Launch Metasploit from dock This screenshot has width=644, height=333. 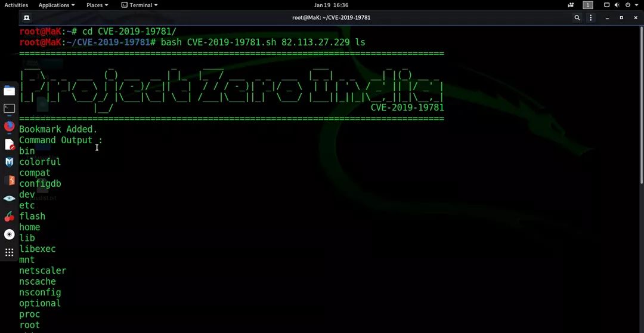pyautogui.click(x=10, y=162)
